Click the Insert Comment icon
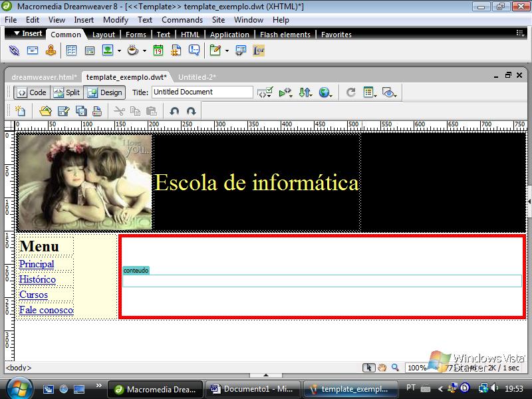 (x=194, y=51)
